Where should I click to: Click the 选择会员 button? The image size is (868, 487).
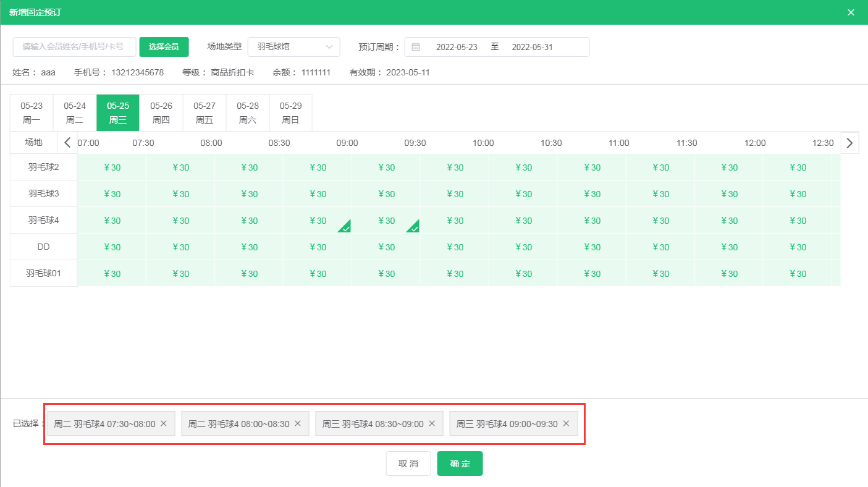click(164, 47)
